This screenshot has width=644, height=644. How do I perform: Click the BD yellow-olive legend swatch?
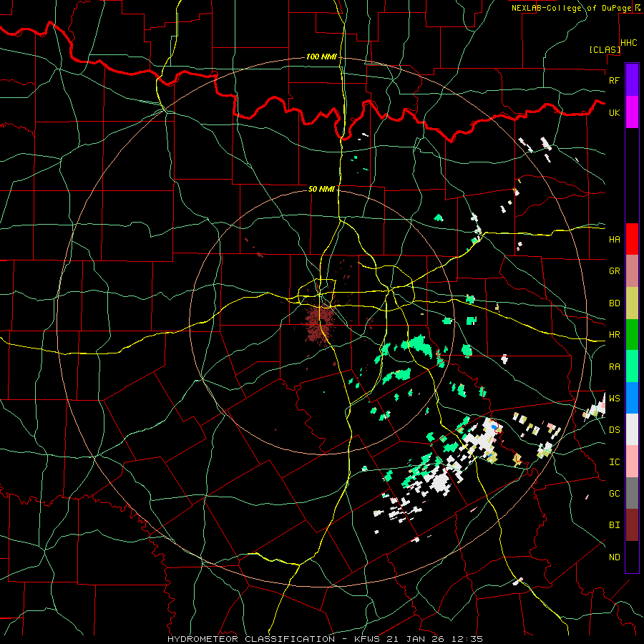tap(632, 303)
